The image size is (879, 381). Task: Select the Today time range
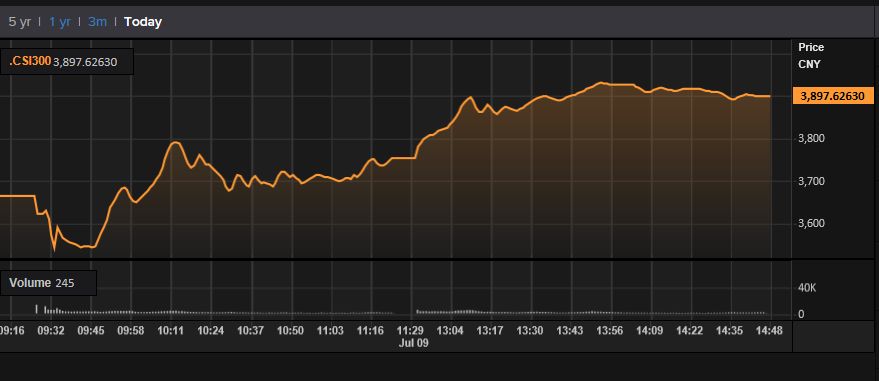tap(143, 22)
